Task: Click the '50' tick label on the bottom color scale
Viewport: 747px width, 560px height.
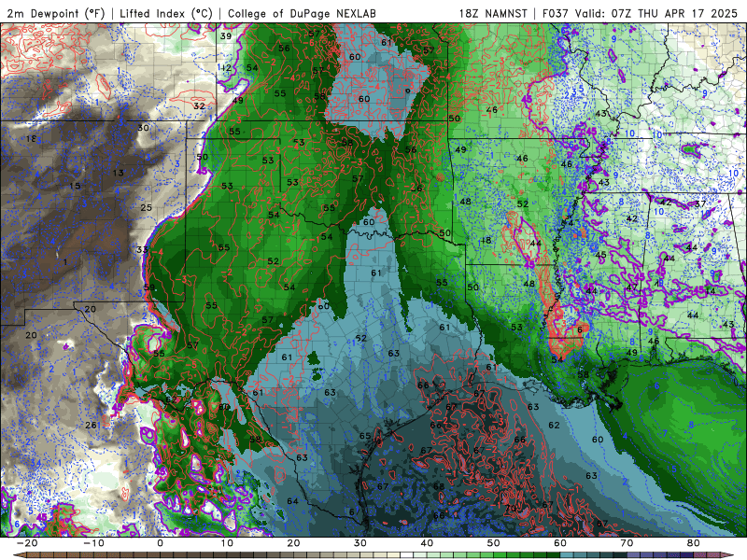Action: pyautogui.click(x=494, y=543)
